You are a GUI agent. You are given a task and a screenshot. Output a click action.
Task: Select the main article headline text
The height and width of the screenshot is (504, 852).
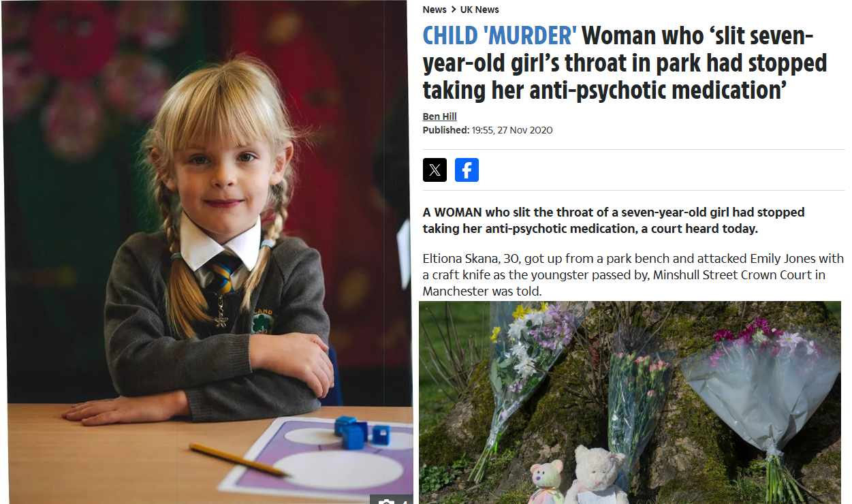[625, 63]
